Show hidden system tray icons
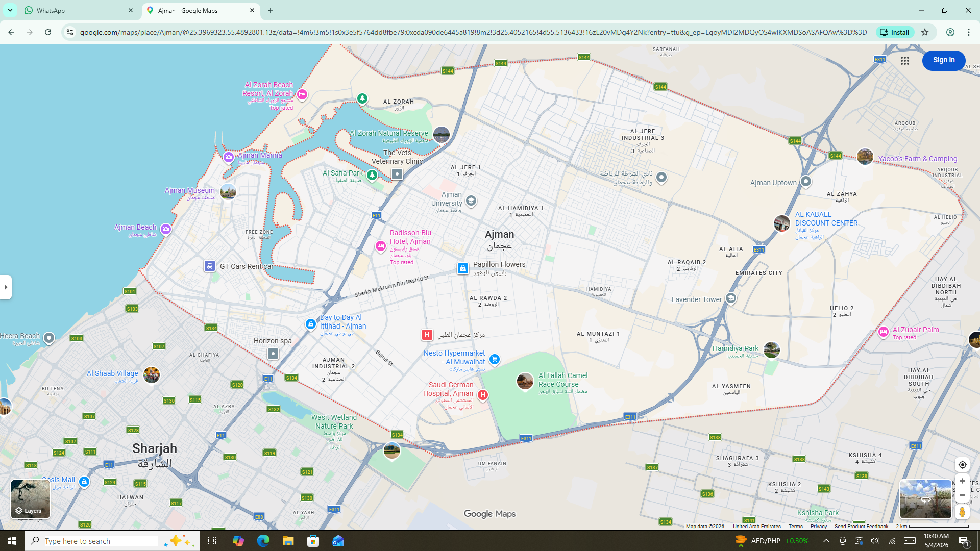980x551 pixels. pyautogui.click(x=826, y=541)
